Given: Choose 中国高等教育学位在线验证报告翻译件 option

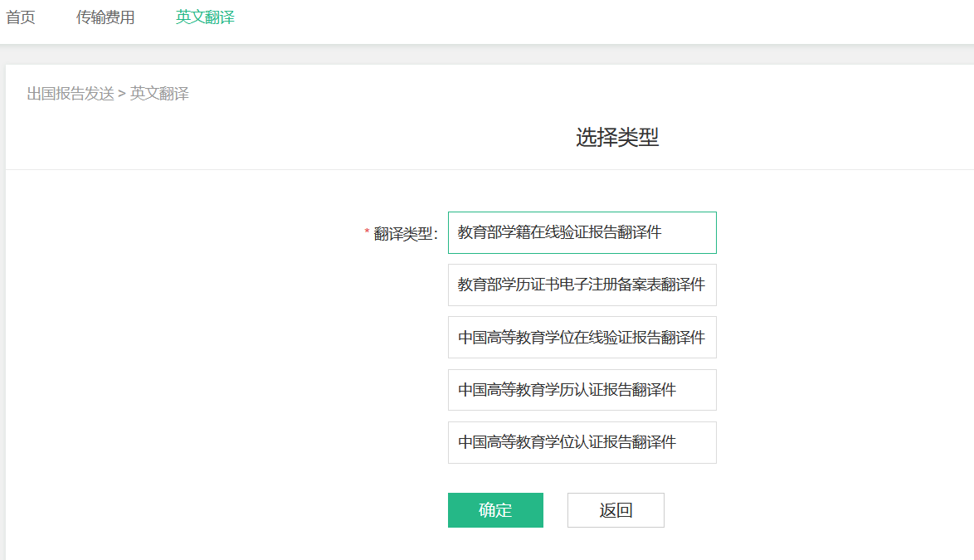Looking at the screenshot, I should pos(582,337).
